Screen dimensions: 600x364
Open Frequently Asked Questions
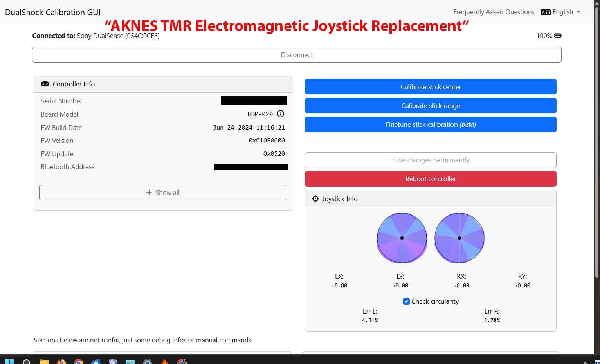[494, 12]
